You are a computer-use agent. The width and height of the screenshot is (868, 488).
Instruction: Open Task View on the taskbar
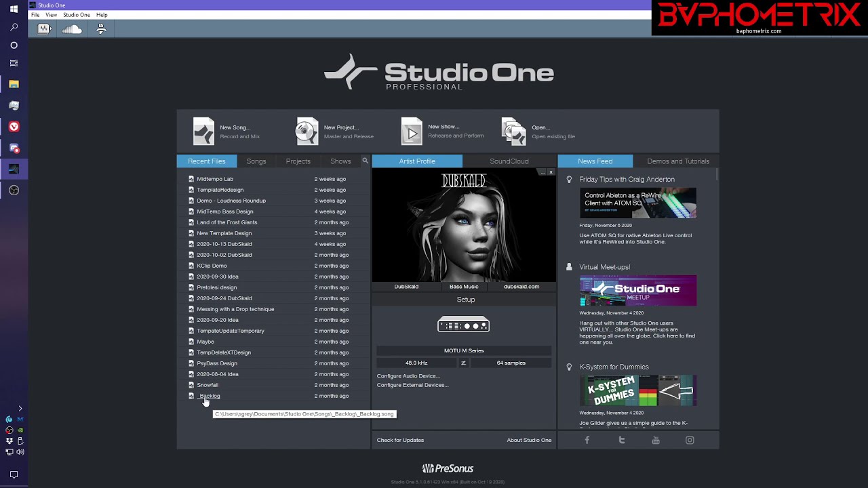14,63
